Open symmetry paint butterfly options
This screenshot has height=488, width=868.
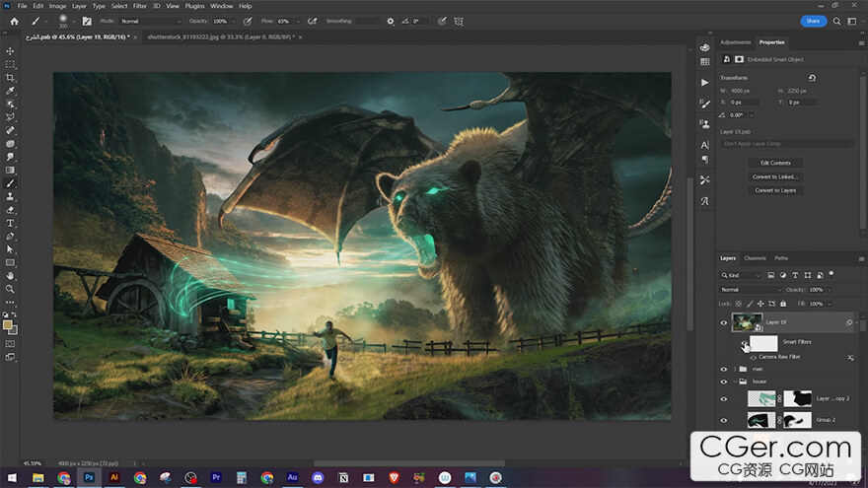[459, 21]
